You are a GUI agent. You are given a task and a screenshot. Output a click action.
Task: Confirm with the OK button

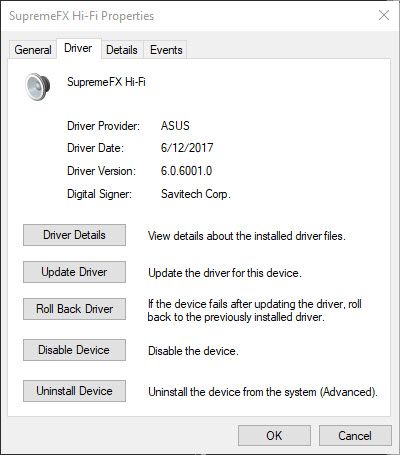(274, 436)
